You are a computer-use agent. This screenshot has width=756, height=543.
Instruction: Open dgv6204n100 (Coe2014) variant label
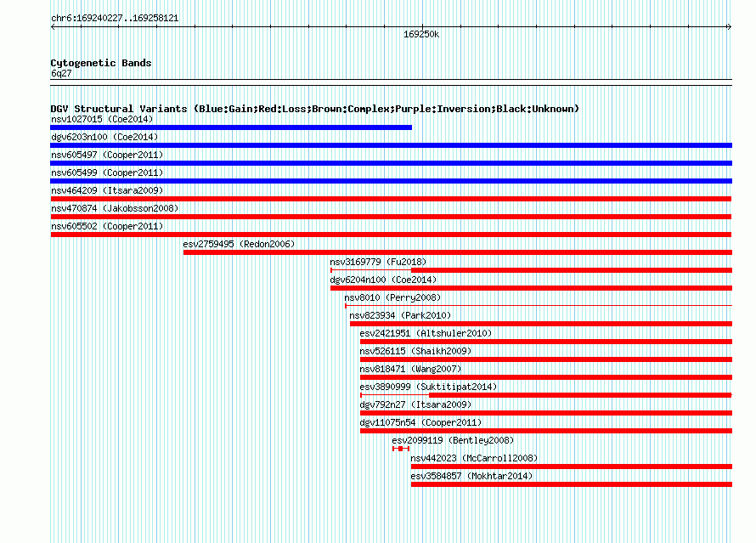[x=383, y=280]
